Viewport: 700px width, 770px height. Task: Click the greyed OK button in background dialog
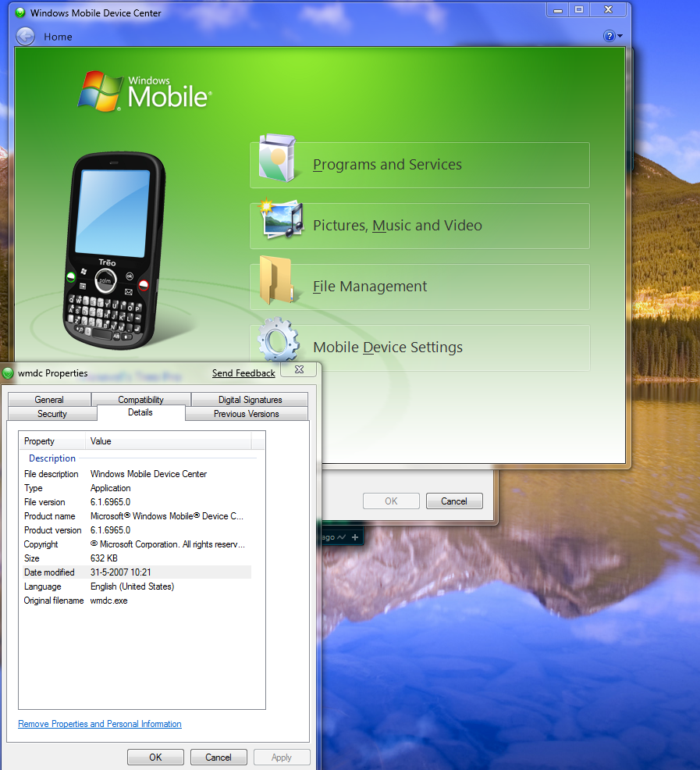391,501
